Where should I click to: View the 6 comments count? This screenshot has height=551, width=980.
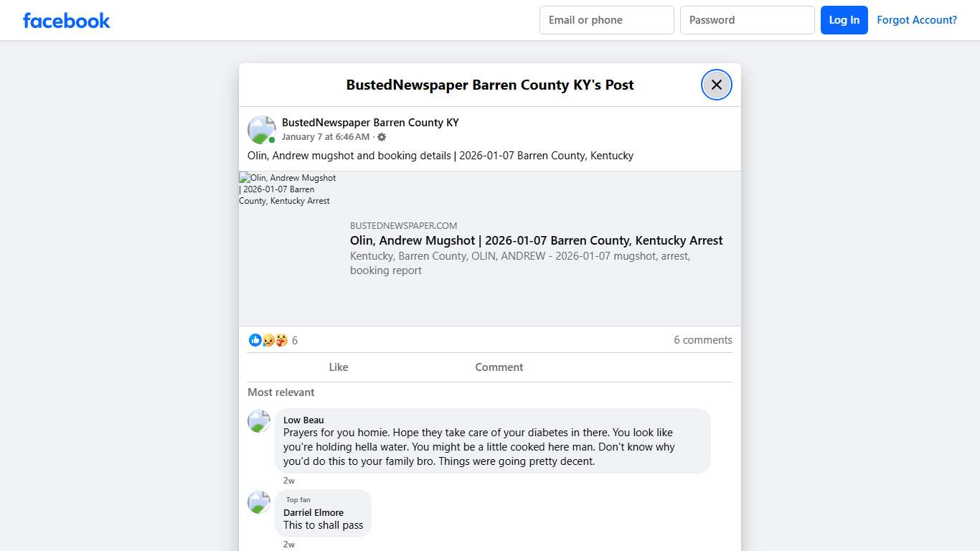[x=702, y=340]
